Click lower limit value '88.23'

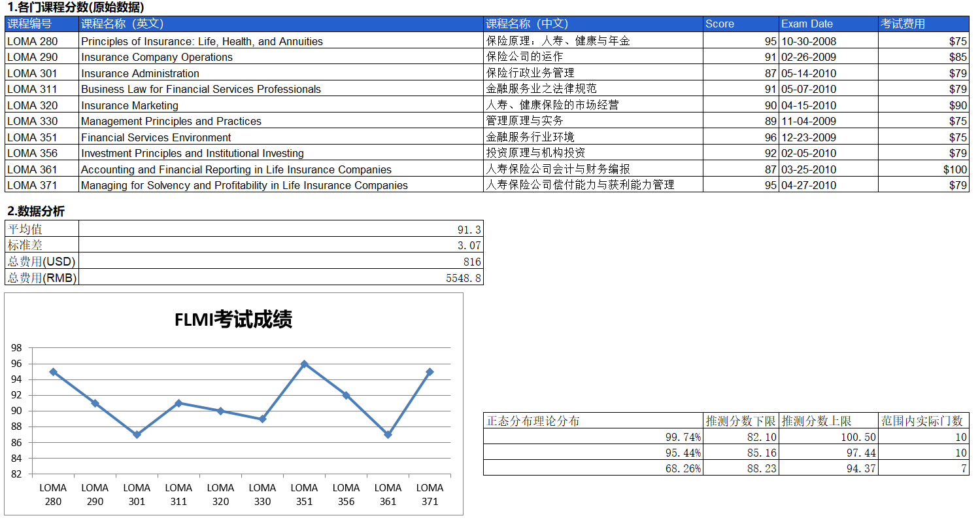click(x=741, y=468)
